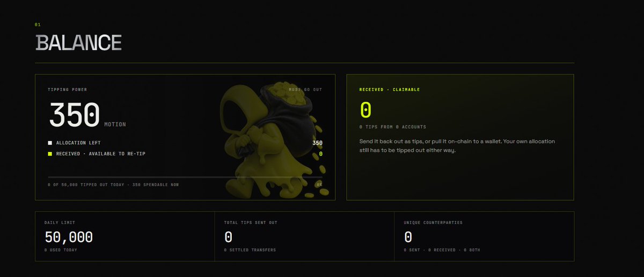644x277 pixels.
Task: Click the 'TOTAL TIPS SENT OUT' label
Action: (x=251, y=222)
